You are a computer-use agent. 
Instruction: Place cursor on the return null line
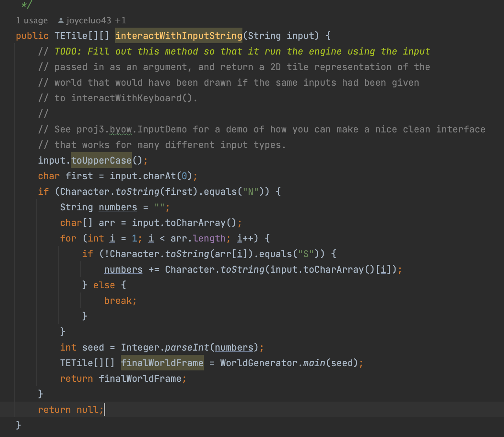(71, 410)
